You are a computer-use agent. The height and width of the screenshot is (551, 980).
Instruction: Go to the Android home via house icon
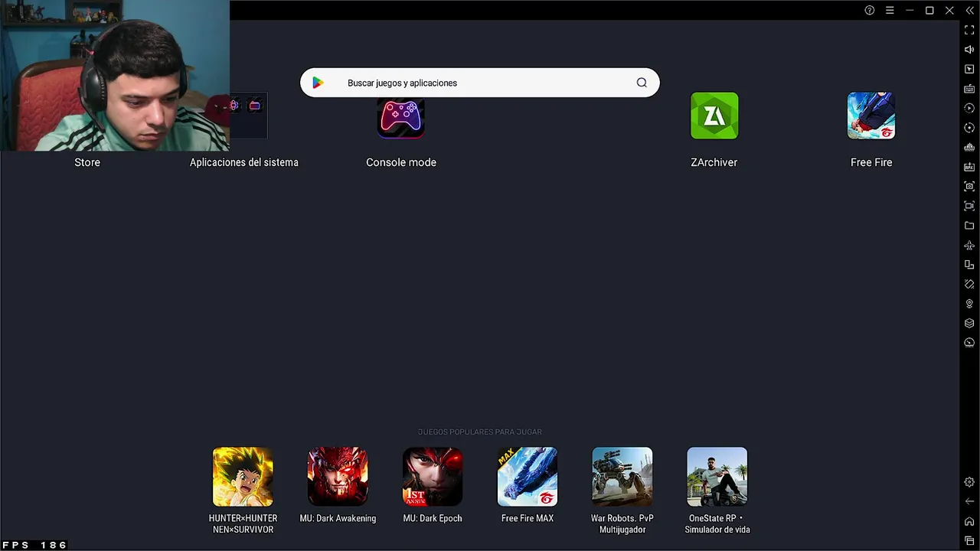(969, 521)
